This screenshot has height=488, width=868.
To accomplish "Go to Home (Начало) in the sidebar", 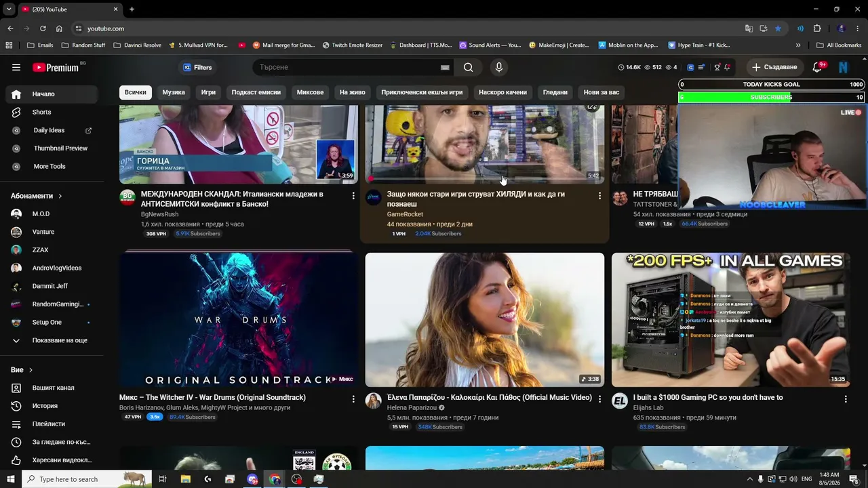I will 51,94.
